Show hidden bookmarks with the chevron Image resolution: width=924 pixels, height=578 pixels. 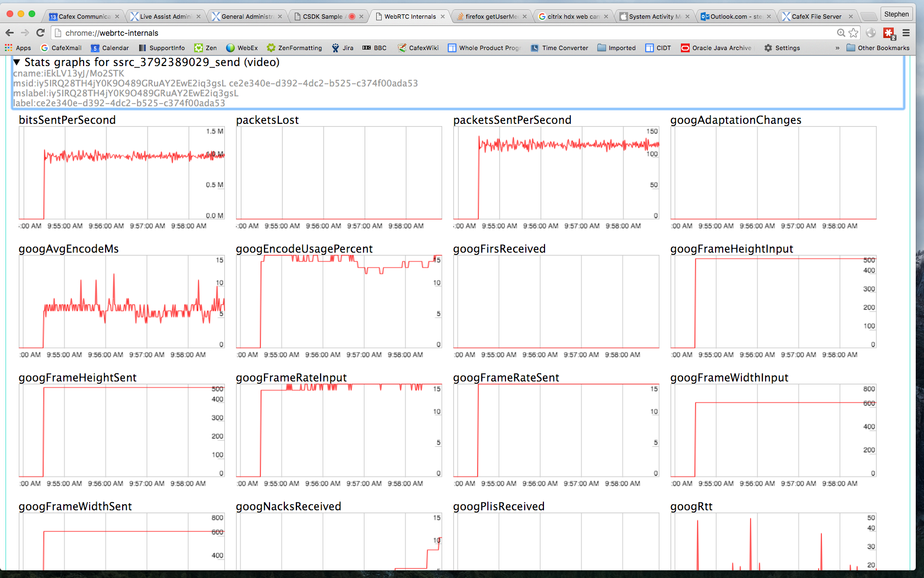[x=837, y=48]
